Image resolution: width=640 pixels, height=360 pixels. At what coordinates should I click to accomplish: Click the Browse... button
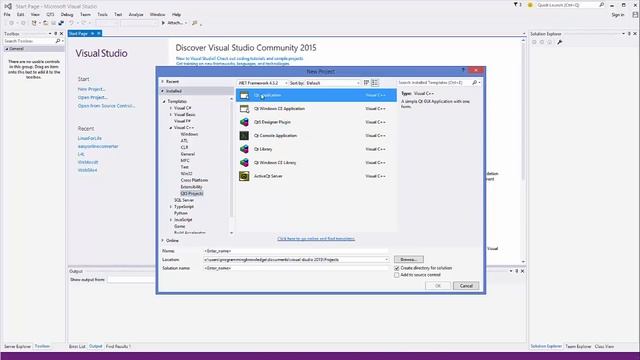(x=409, y=260)
